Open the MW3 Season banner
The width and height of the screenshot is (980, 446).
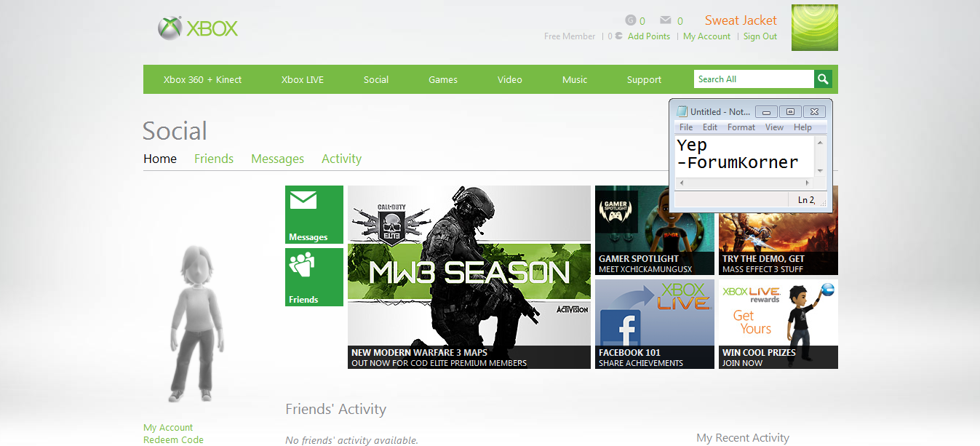pos(469,277)
